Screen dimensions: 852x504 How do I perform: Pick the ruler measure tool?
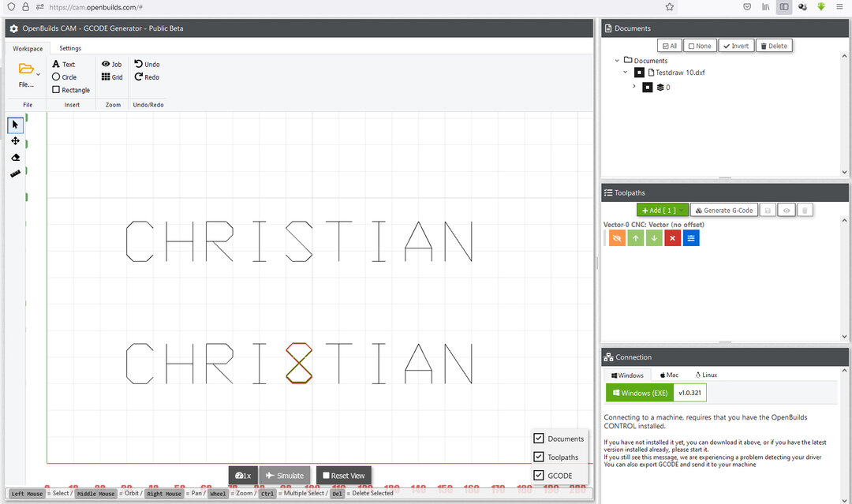(x=15, y=174)
